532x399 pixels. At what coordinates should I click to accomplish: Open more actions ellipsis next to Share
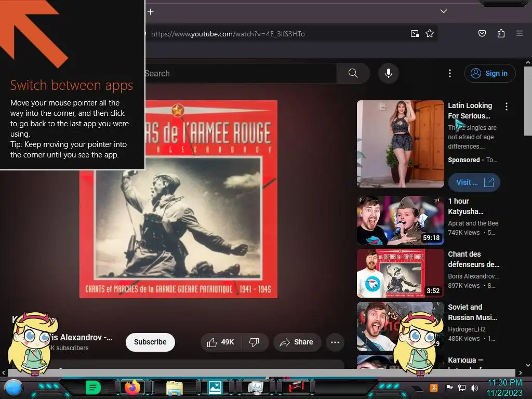pos(335,342)
